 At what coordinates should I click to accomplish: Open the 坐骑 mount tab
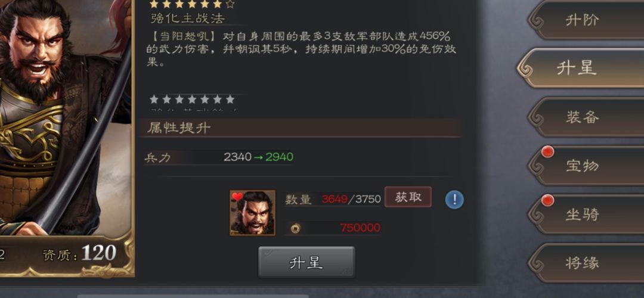point(586,215)
